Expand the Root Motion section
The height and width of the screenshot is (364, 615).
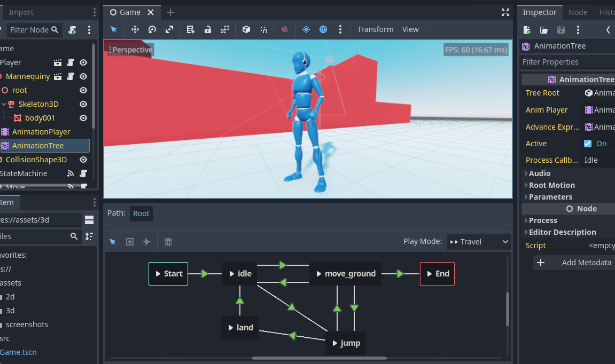[551, 185]
